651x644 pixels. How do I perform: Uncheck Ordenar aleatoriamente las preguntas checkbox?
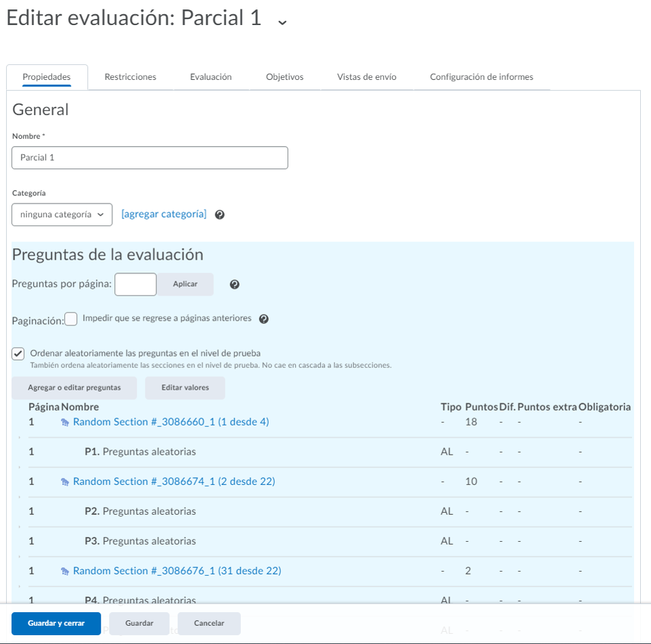click(x=18, y=354)
